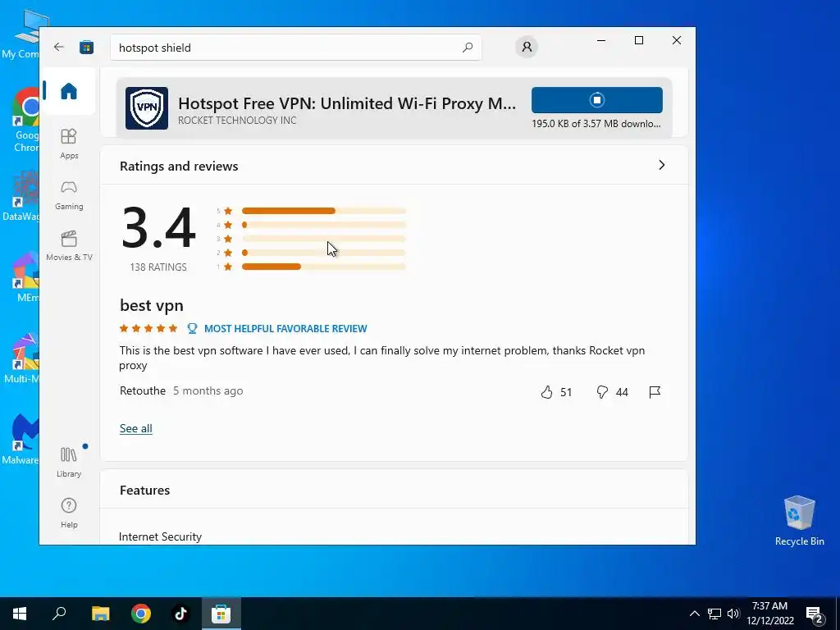Click the Features heading
Viewport: 840px width, 630px height.
(144, 491)
